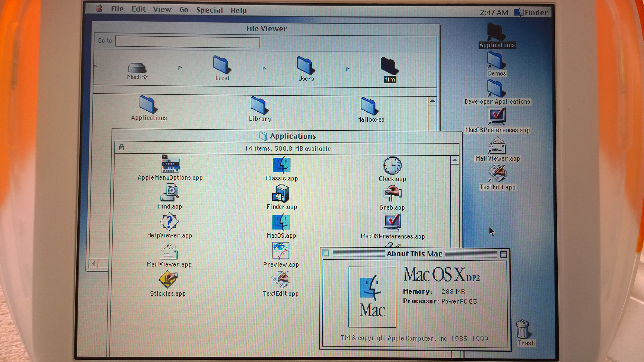Open the Apple menu
The width and height of the screenshot is (644, 362).
point(99,9)
